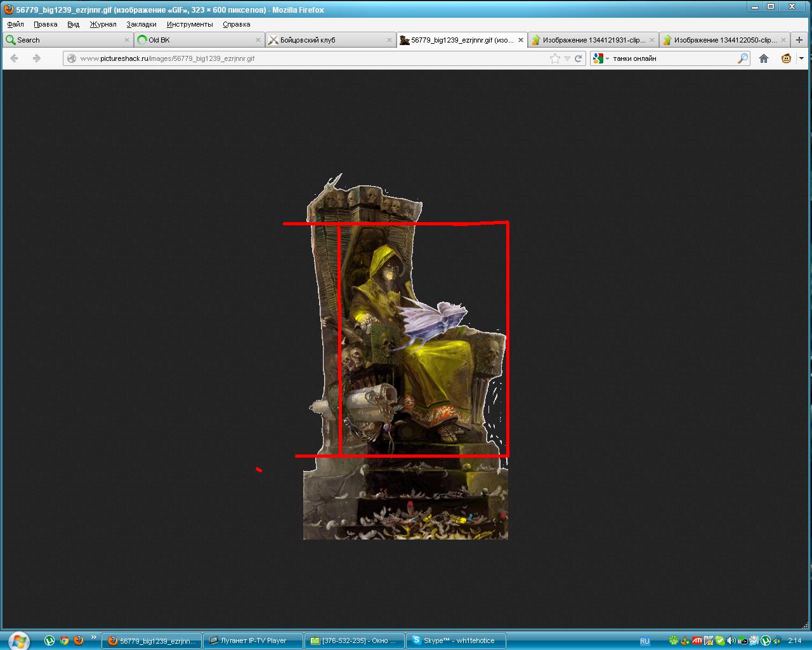
Task: Switch to the Бойцовский клуб tab
Action: pos(331,40)
